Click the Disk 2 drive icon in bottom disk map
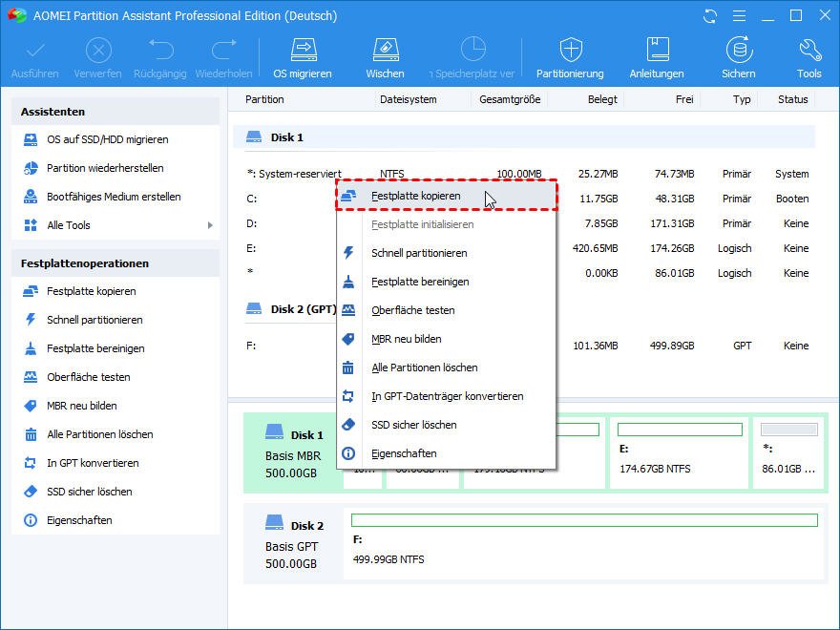This screenshot has width=840, height=630. point(275,522)
